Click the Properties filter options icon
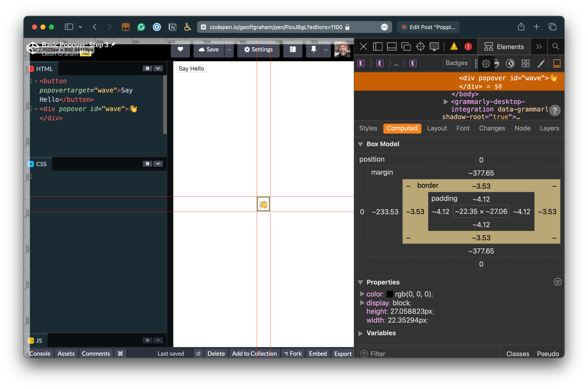588x389 pixels. click(557, 282)
